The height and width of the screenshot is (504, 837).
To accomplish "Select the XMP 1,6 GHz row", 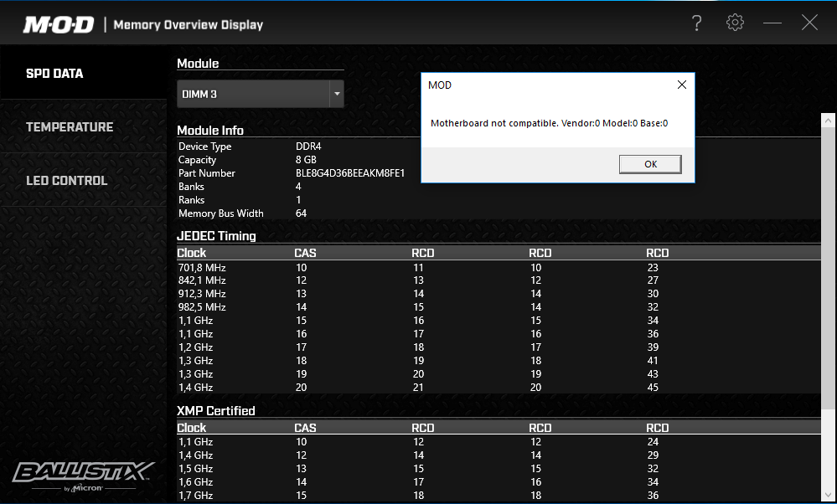I will (x=499, y=482).
